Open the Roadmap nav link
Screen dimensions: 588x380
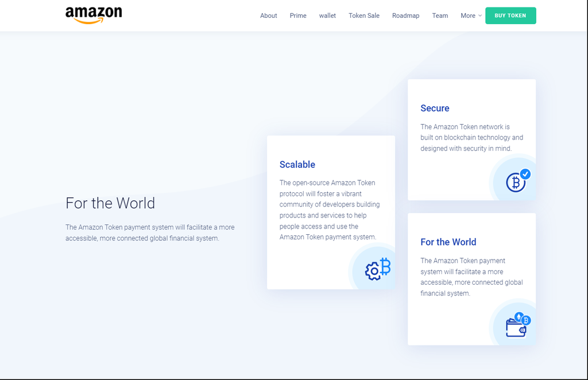[x=406, y=15]
